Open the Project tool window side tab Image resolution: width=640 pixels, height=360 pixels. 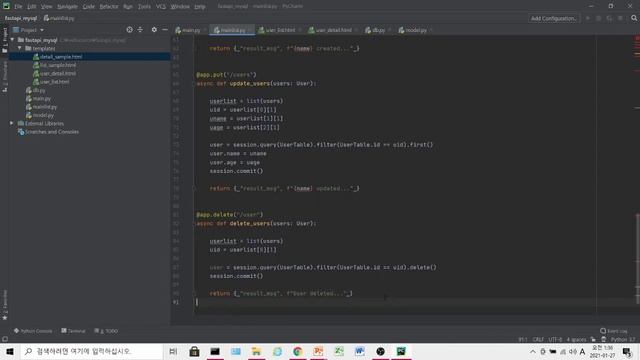pyautogui.click(x=4, y=40)
